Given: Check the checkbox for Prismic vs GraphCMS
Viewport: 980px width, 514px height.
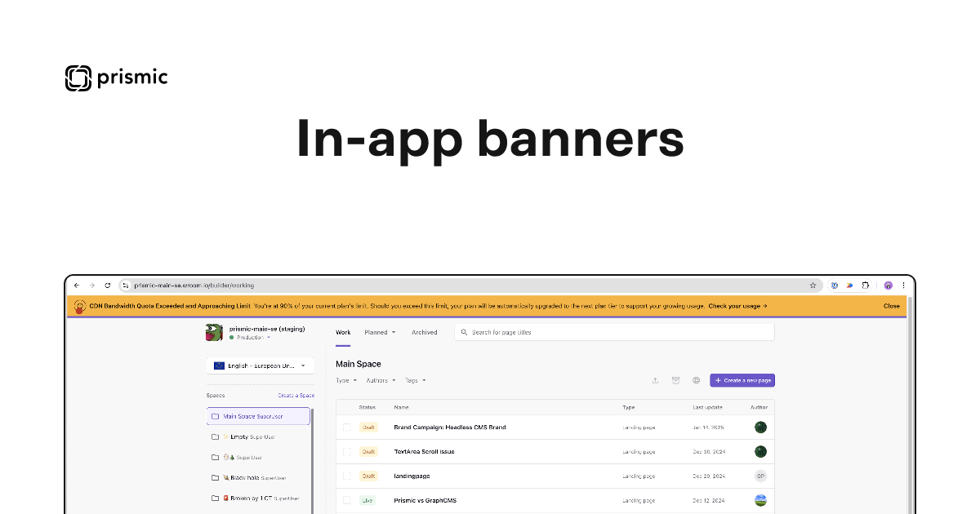Looking at the screenshot, I should coord(346,500).
